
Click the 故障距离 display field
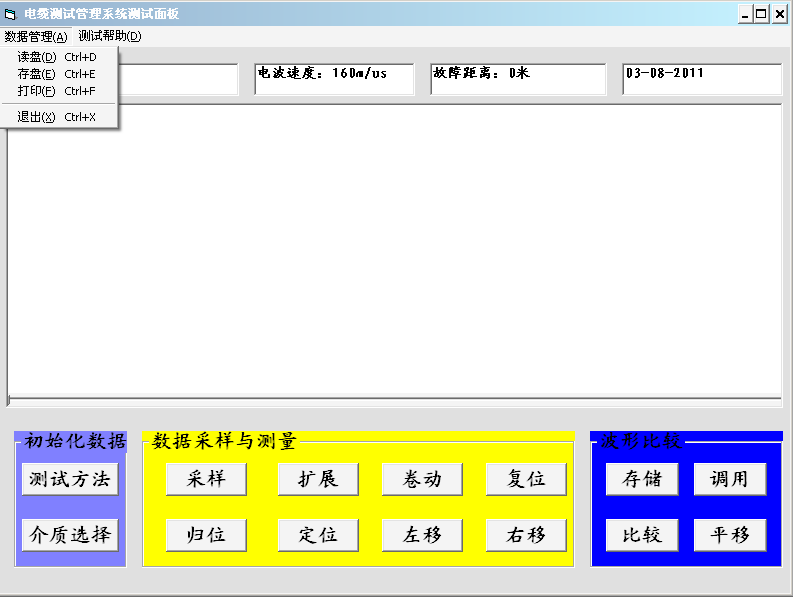[x=518, y=79]
